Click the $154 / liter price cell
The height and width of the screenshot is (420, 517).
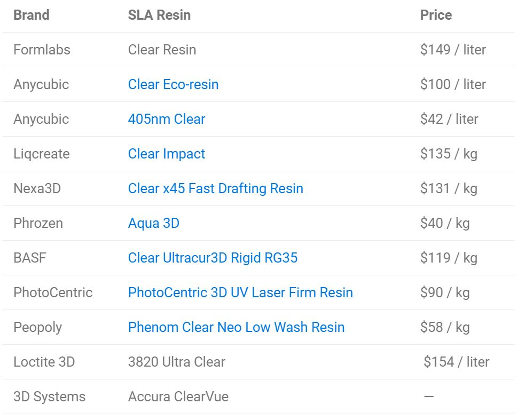[456, 362]
